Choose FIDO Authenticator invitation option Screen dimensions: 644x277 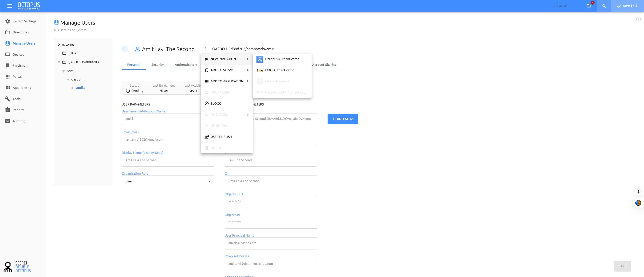282,70
